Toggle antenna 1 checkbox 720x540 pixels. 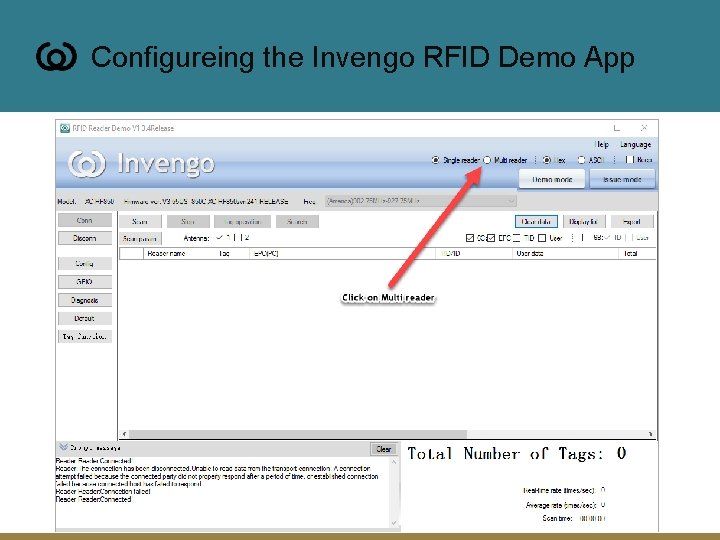219,237
